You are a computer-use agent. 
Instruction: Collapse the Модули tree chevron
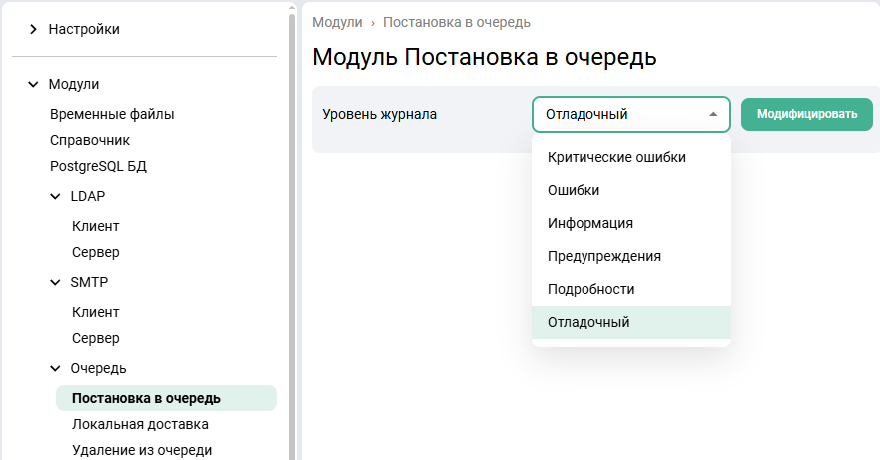(x=33, y=85)
